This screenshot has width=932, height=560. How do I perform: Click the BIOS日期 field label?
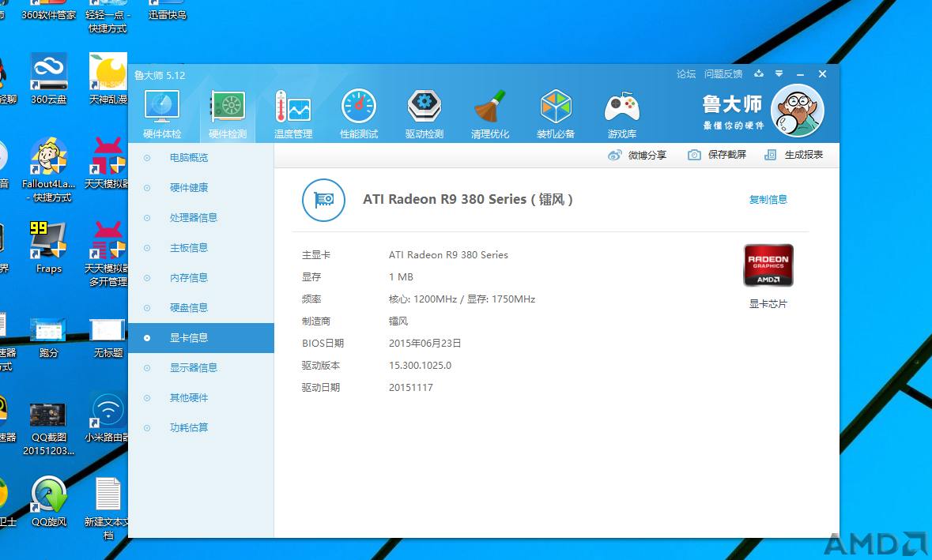tap(323, 344)
